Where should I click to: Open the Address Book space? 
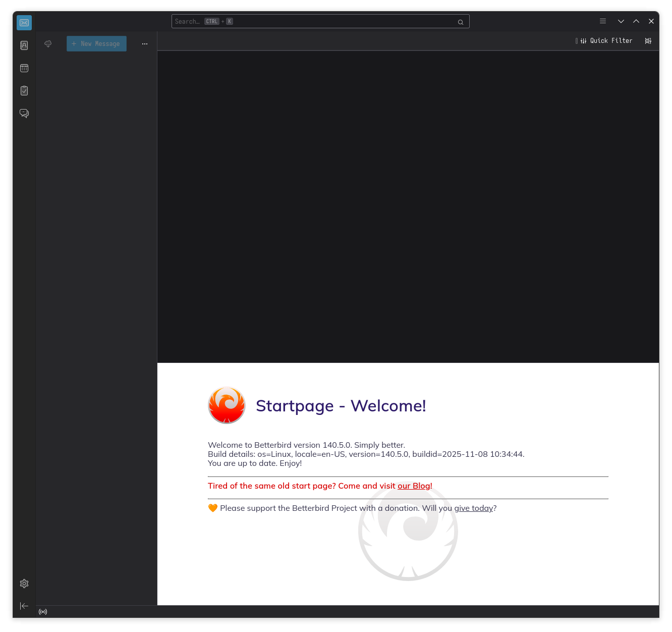coord(24,45)
